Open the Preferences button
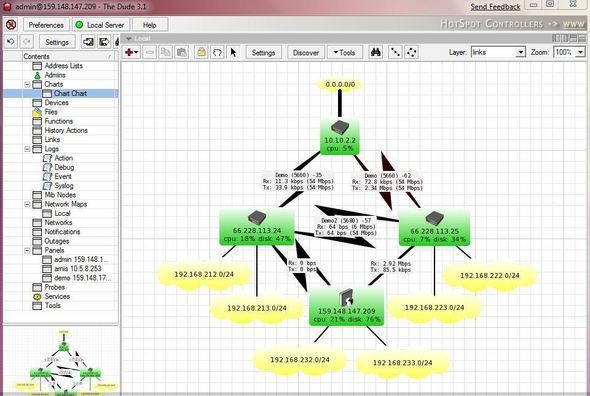590x396 pixels. (x=46, y=25)
